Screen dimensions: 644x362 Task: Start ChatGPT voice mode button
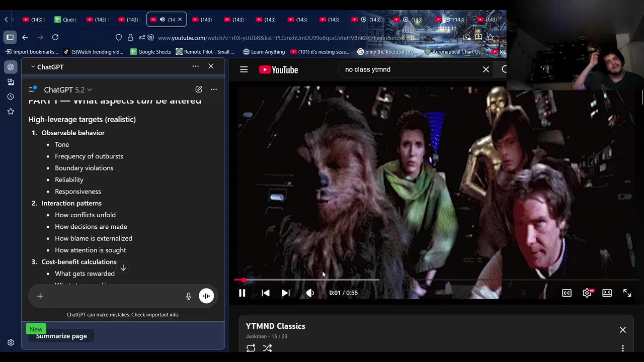[x=206, y=296]
